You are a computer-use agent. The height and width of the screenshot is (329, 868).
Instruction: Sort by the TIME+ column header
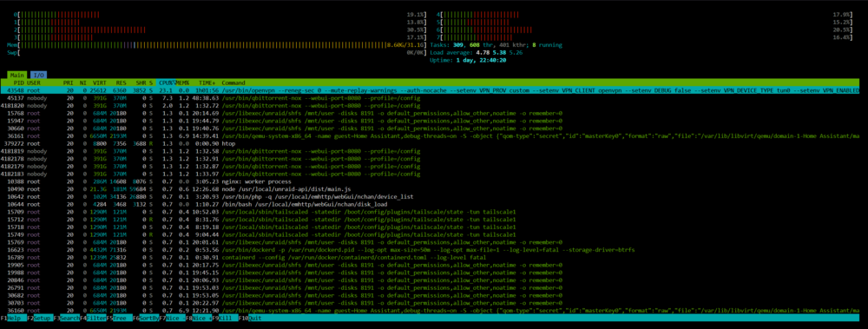point(208,82)
